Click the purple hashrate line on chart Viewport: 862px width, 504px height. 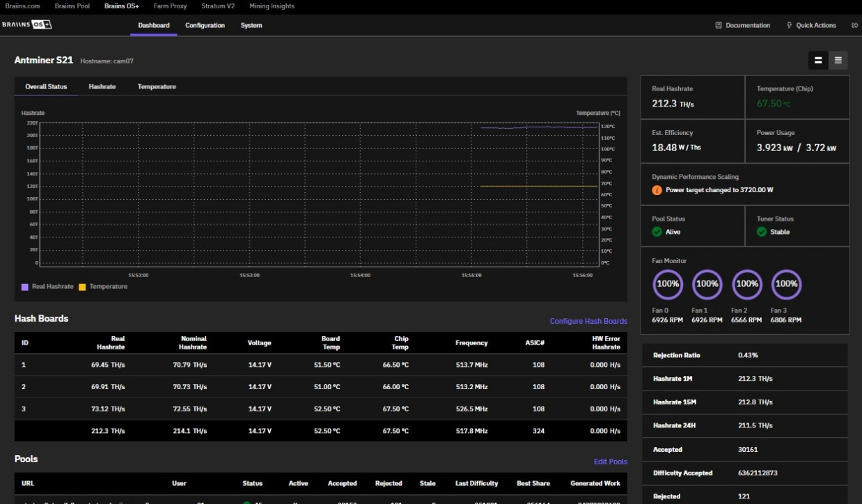pos(538,127)
